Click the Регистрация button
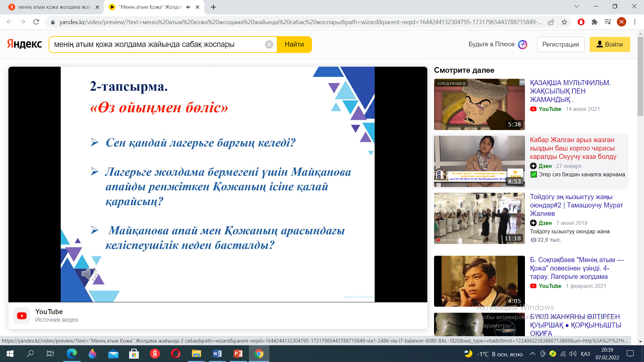This screenshot has width=644, height=362. (x=560, y=45)
